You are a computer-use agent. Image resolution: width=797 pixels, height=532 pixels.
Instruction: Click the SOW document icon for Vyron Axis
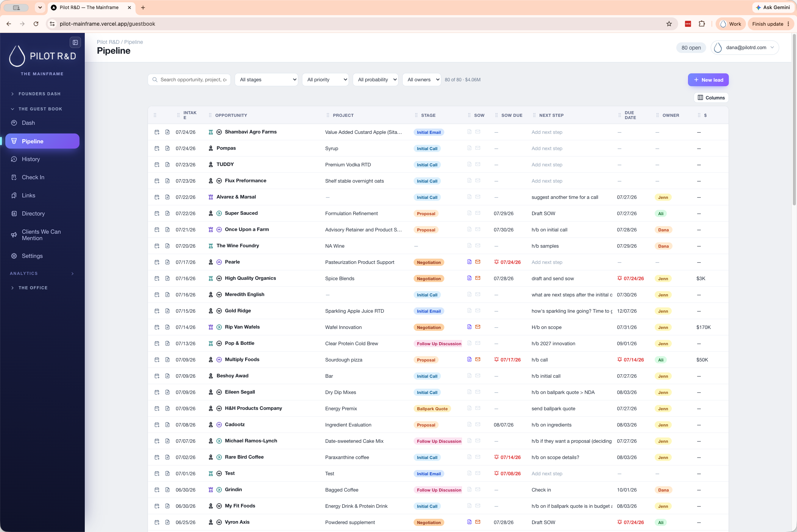469,522
